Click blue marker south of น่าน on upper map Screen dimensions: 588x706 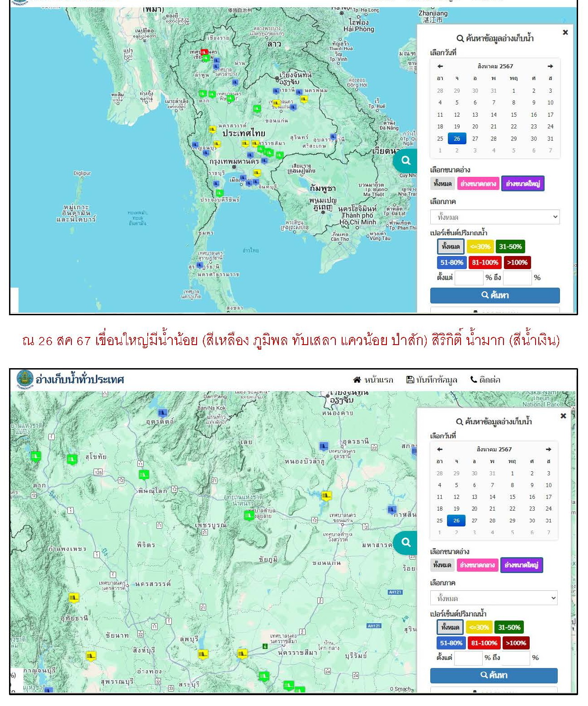[235, 82]
